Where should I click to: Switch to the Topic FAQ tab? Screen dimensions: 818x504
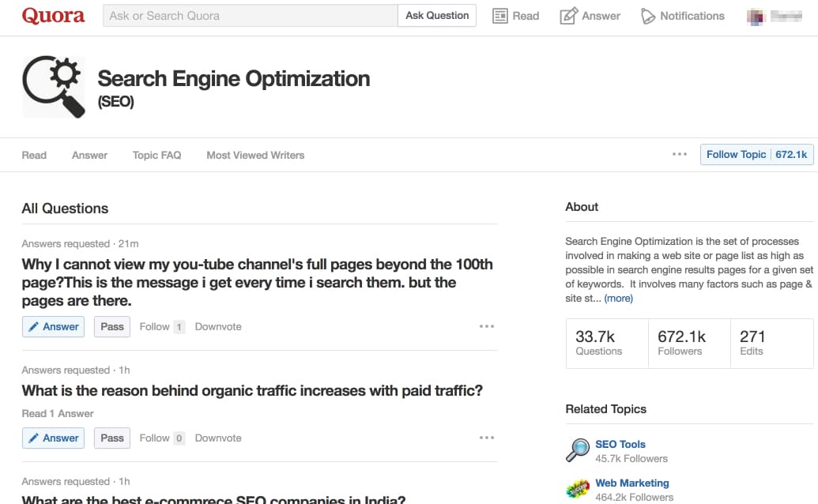coord(156,156)
